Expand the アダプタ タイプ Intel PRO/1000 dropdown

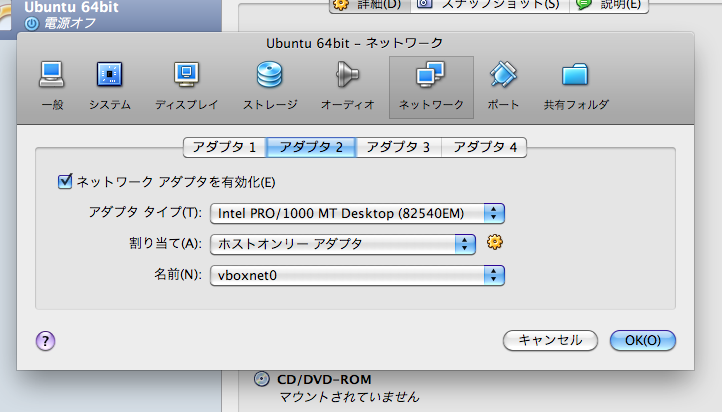358,212
